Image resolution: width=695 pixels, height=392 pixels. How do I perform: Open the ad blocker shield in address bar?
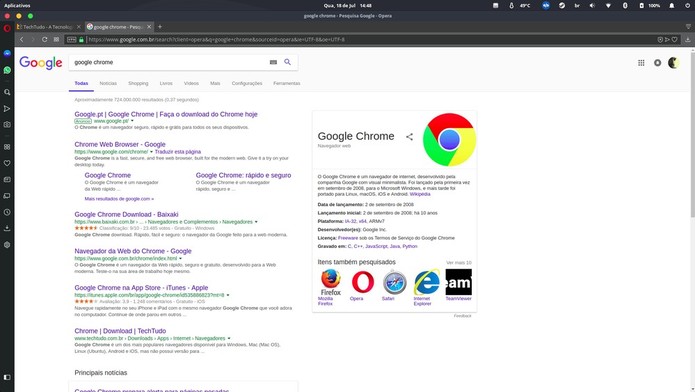(660, 39)
